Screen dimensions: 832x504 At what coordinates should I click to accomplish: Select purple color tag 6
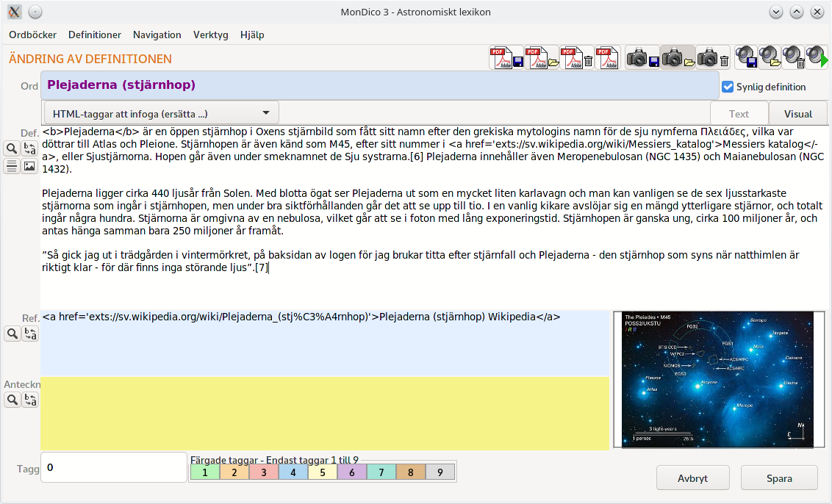pos(352,472)
